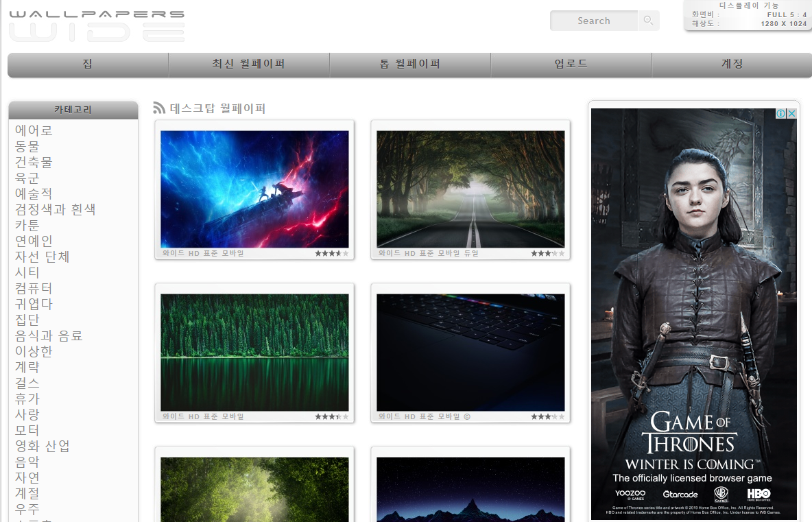Open the 휴가 category
This screenshot has width=812, height=522.
(x=27, y=399)
